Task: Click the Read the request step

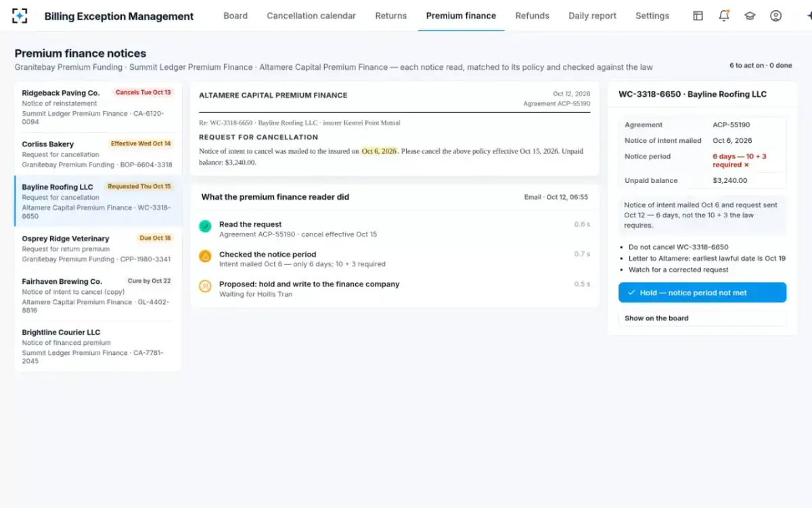Action: click(x=394, y=229)
